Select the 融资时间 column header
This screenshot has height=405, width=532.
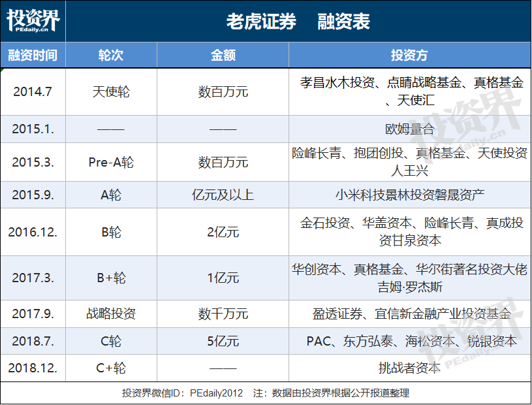(x=33, y=55)
